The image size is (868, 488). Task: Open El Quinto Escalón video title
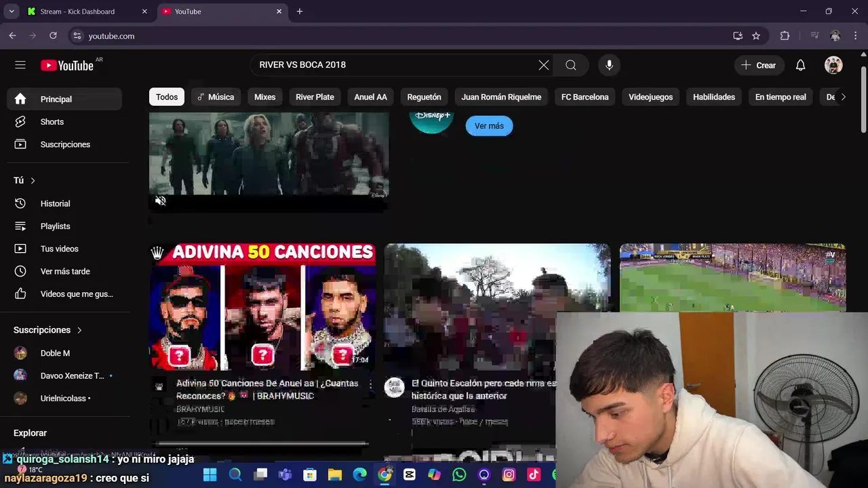point(484,390)
